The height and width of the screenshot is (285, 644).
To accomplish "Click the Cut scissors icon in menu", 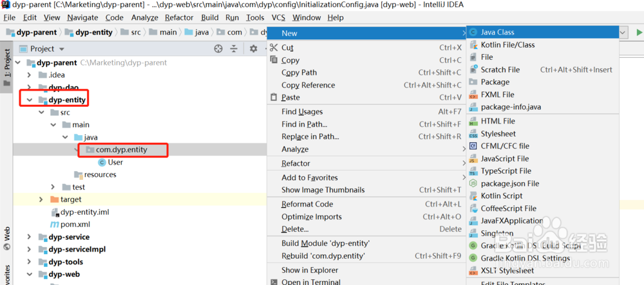I will [274, 48].
